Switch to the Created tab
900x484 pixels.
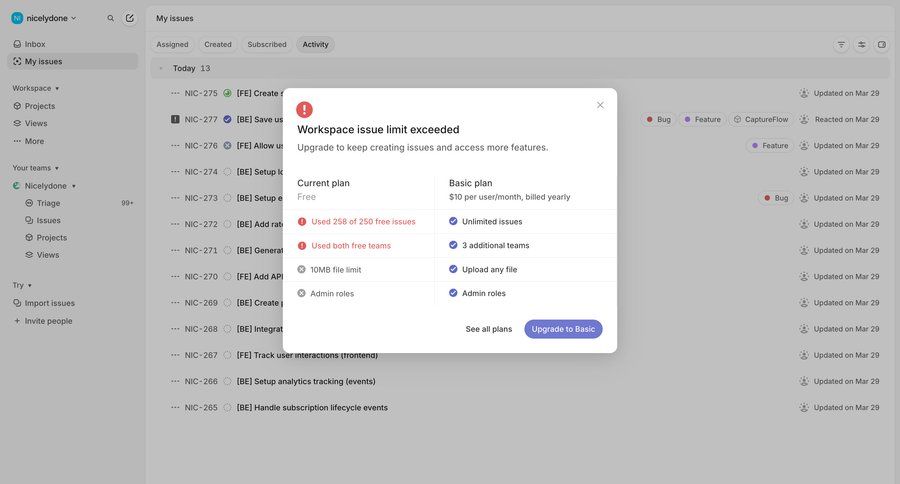(218, 44)
